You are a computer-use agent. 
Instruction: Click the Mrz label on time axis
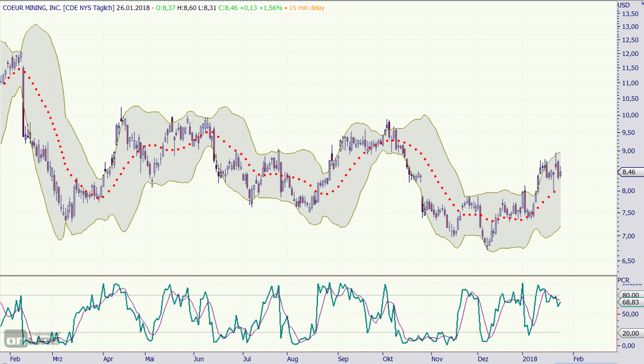click(58, 358)
